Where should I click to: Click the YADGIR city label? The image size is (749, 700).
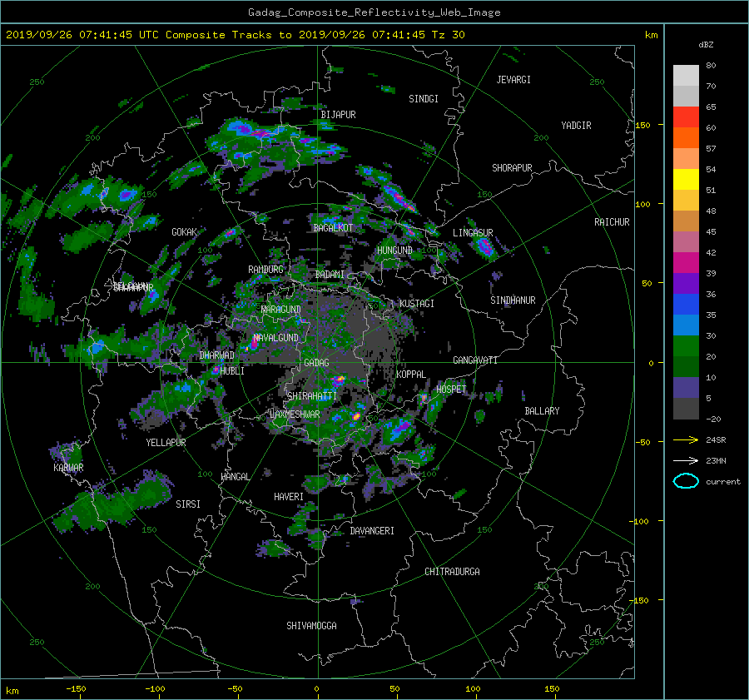[x=576, y=126]
